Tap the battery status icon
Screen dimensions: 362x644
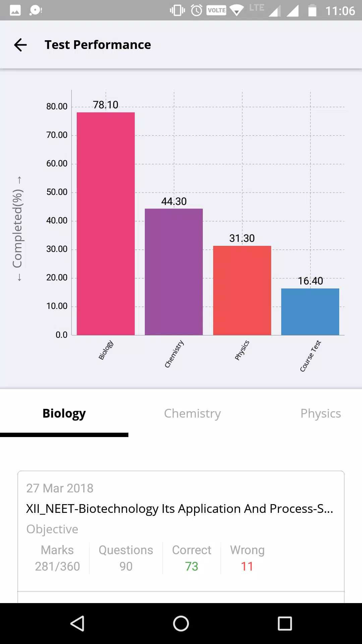(x=312, y=10)
